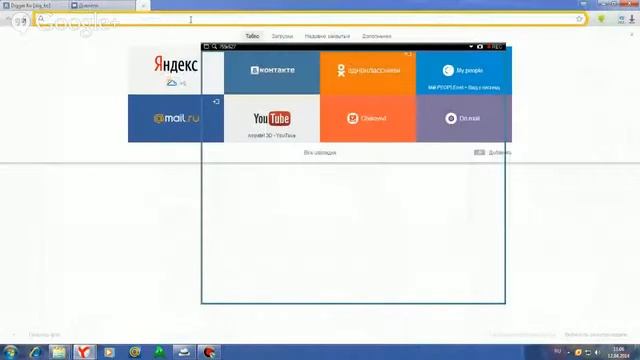Open the Яндекс tile
Viewport: 640px width, 360px height.
176,71
